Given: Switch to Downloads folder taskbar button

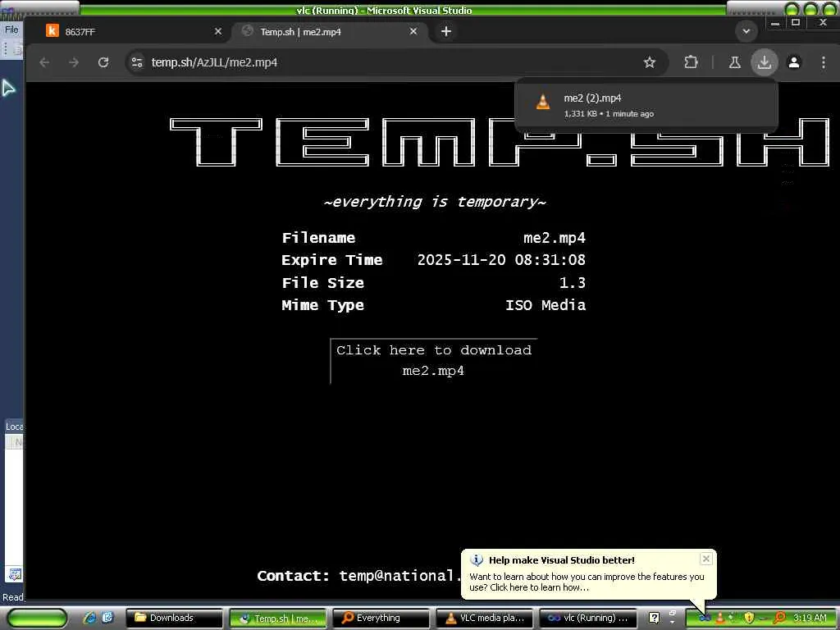Looking at the screenshot, I should tap(174, 618).
